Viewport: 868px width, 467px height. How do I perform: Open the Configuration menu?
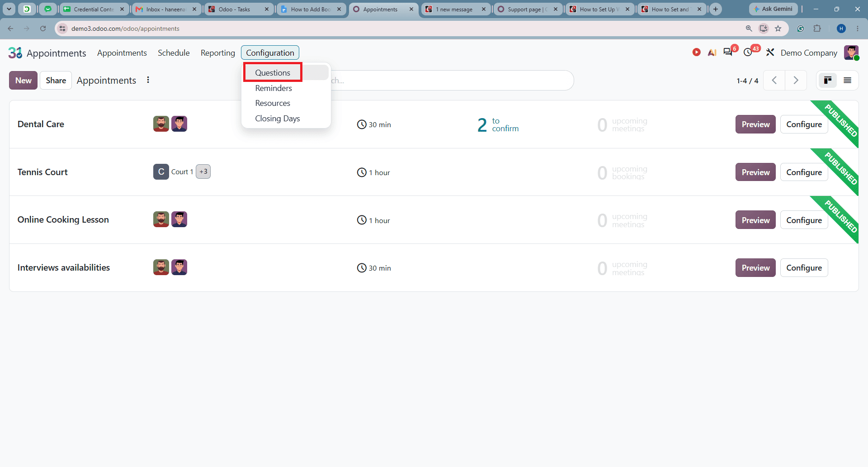tap(270, 52)
